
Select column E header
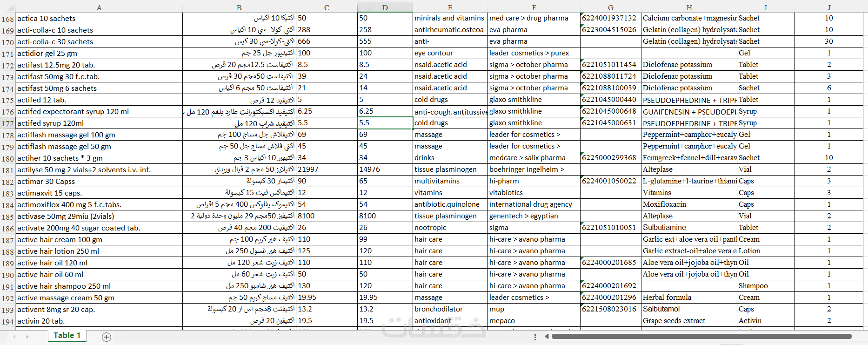450,7
